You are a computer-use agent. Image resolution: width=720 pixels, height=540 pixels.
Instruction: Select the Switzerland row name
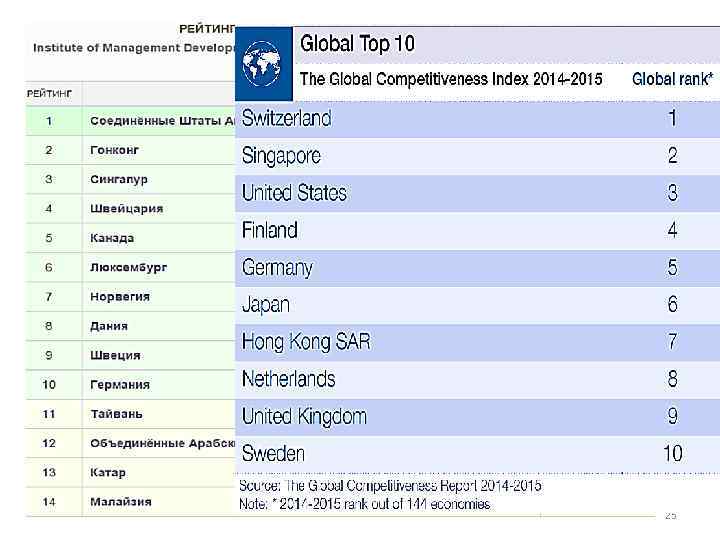(x=286, y=118)
